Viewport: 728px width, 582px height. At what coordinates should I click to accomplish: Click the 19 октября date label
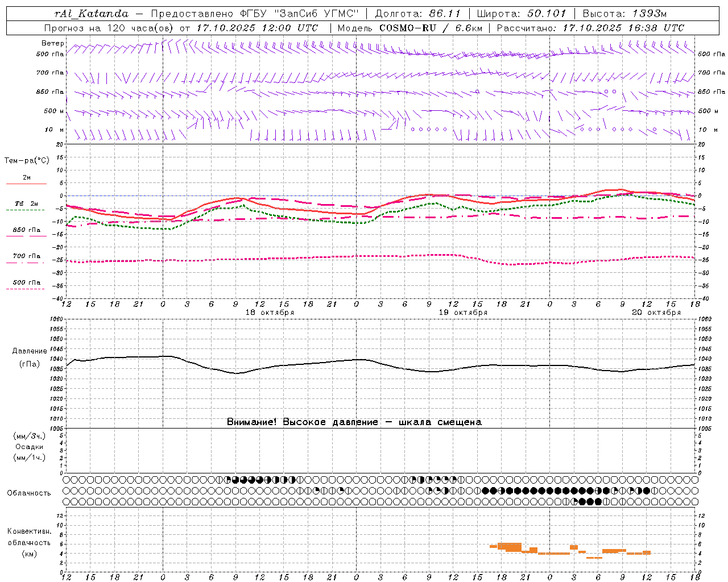463,313
